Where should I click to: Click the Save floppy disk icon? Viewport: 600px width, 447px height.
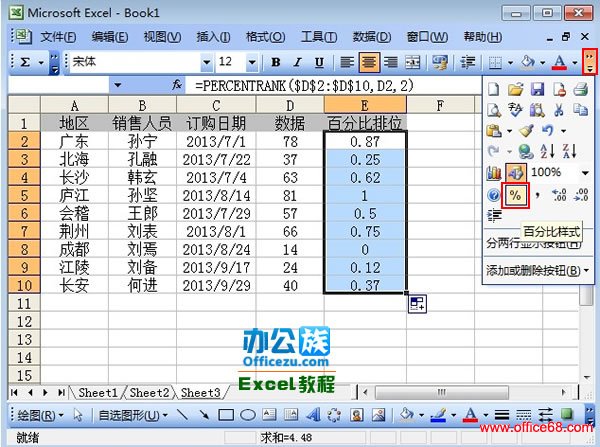[x=537, y=90]
